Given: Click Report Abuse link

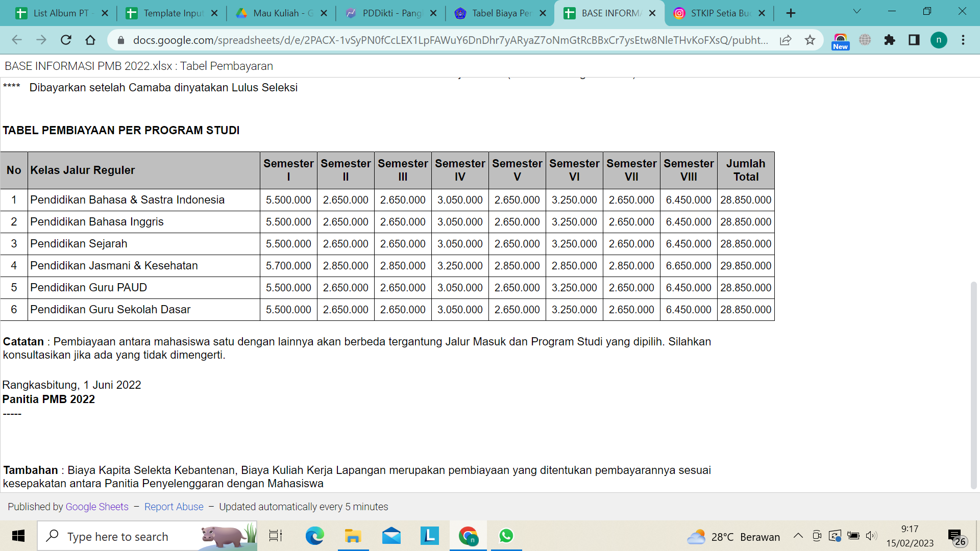Looking at the screenshot, I should coord(174,507).
